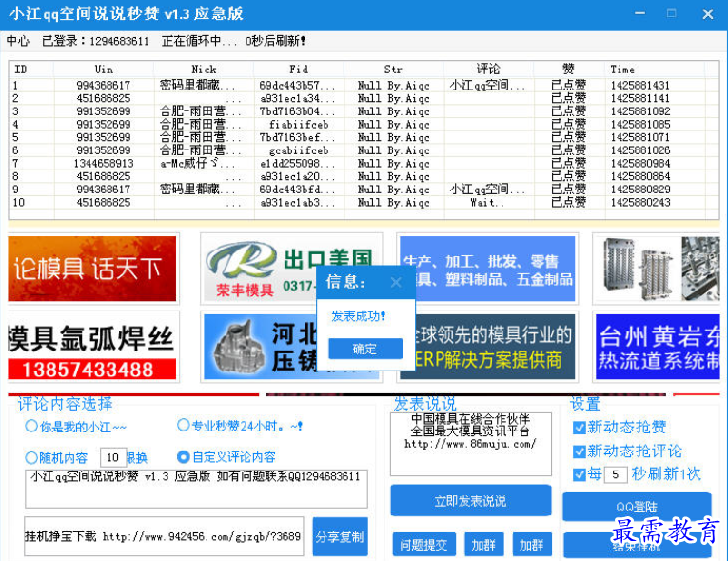The height and width of the screenshot is (561, 728).
Task: Minimize the application window
Action: (x=639, y=13)
